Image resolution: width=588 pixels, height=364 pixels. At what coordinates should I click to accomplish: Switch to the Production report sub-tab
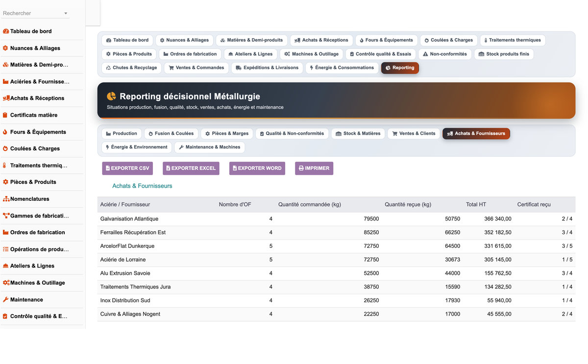coord(122,133)
